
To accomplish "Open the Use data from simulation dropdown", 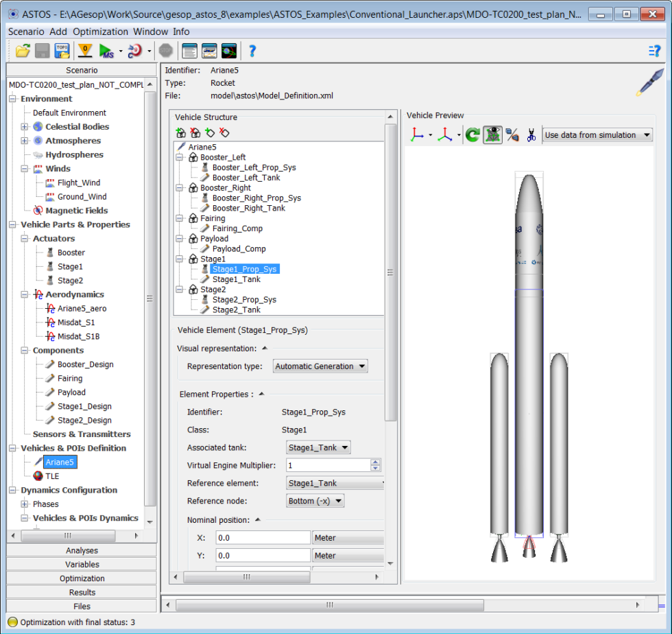I will click(596, 134).
